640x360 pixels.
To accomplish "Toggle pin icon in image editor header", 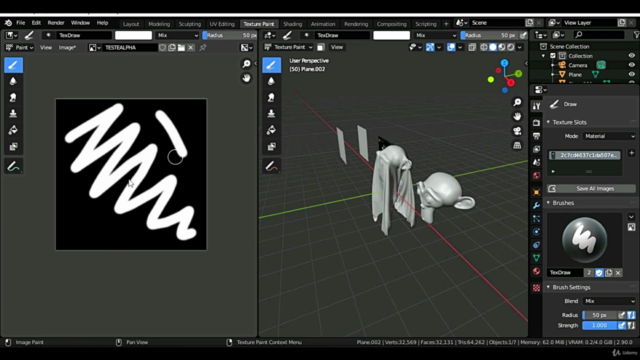I will pyautogui.click(x=203, y=48).
